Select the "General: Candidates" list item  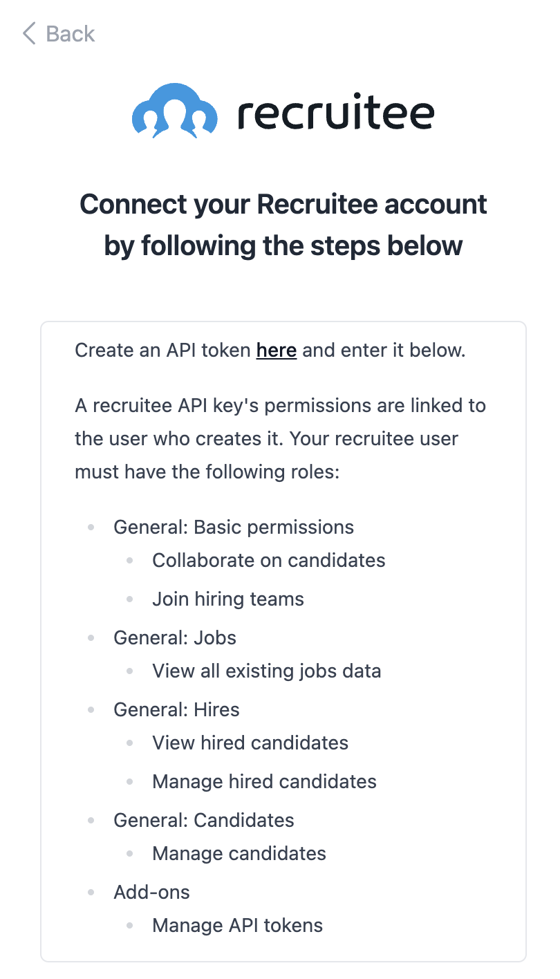[x=204, y=821]
